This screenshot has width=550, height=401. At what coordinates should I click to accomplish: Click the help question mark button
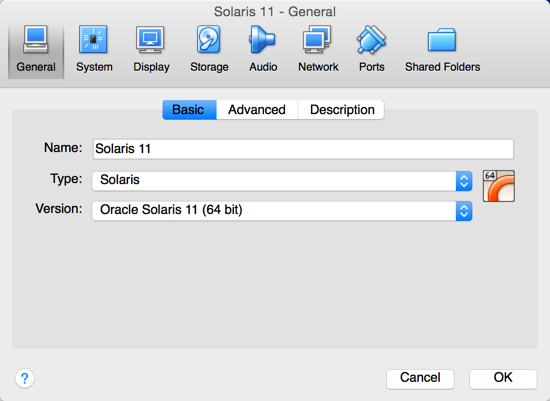[x=25, y=379]
